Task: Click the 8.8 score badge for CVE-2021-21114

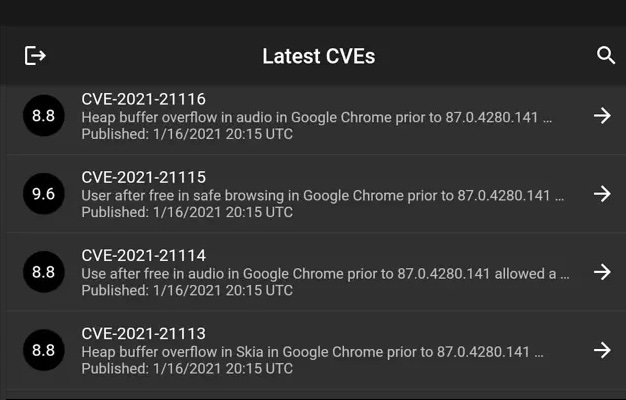Action: point(43,272)
